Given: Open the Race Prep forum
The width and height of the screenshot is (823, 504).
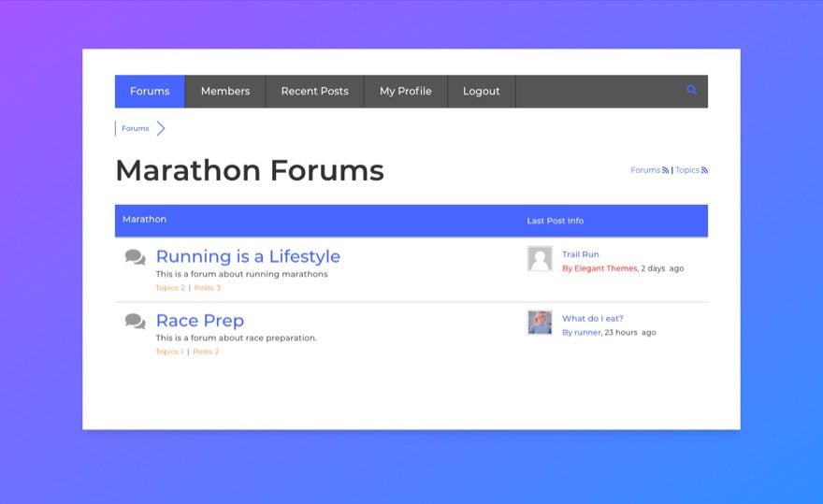Looking at the screenshot, I should (x=200, y=320).
